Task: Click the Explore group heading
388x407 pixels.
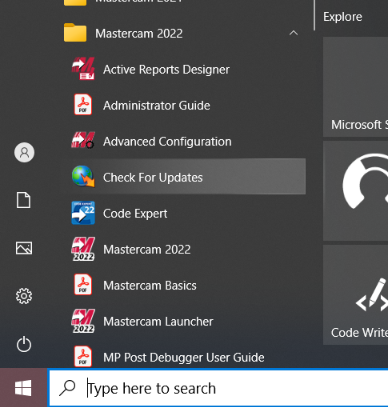Action: [343, 17]
